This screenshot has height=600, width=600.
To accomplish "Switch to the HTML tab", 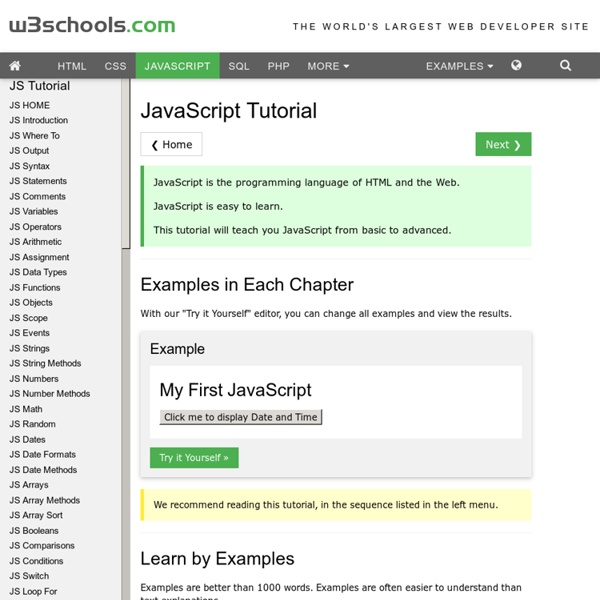I will click(x=72, y=66).
